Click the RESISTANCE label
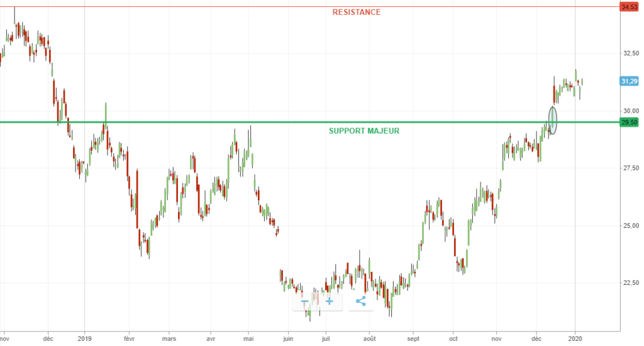The height and width of the screenshot is (346, 644). point(357,13)
